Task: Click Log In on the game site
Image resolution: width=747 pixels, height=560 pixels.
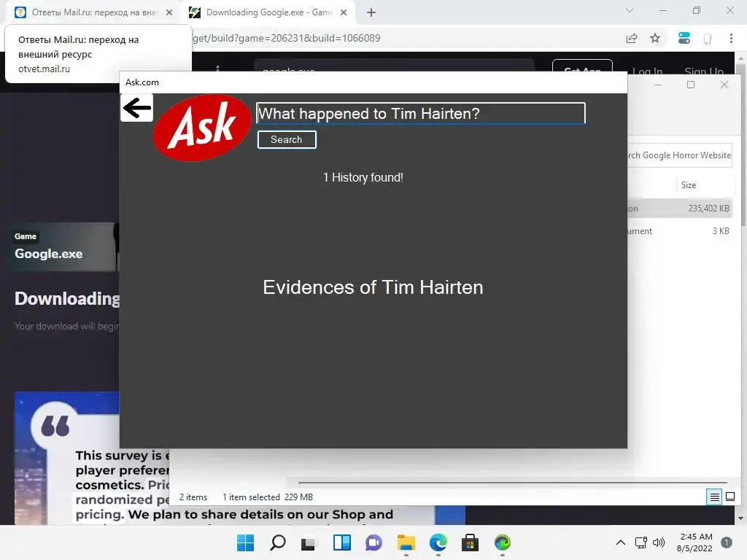Action: (x=648, y=71)
